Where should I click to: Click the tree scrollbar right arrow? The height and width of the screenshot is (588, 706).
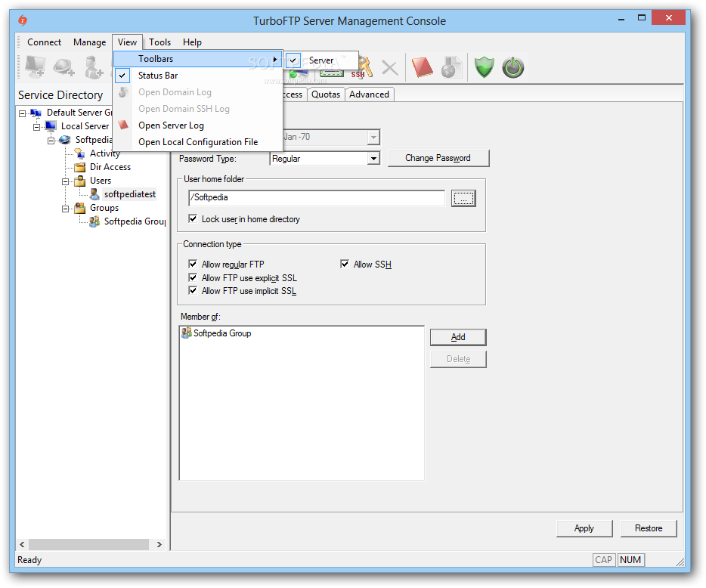pyautogui.click(x=159, y=544)
